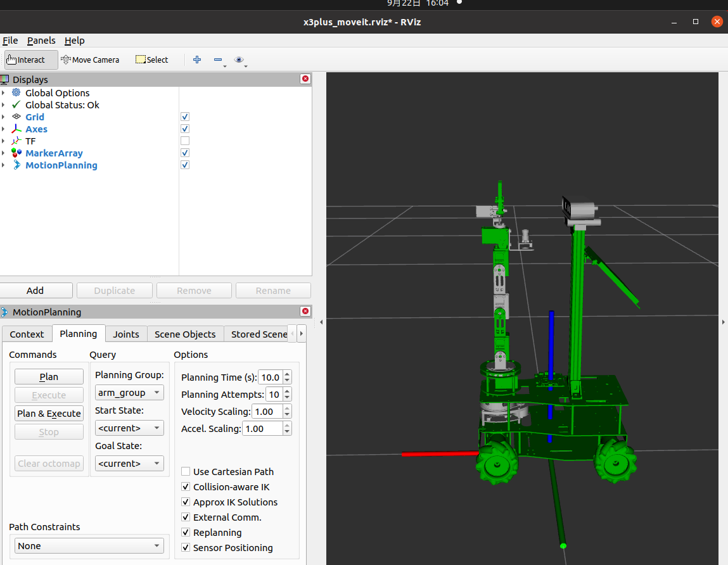Expand the Grid tree item

tap(3, 117)
